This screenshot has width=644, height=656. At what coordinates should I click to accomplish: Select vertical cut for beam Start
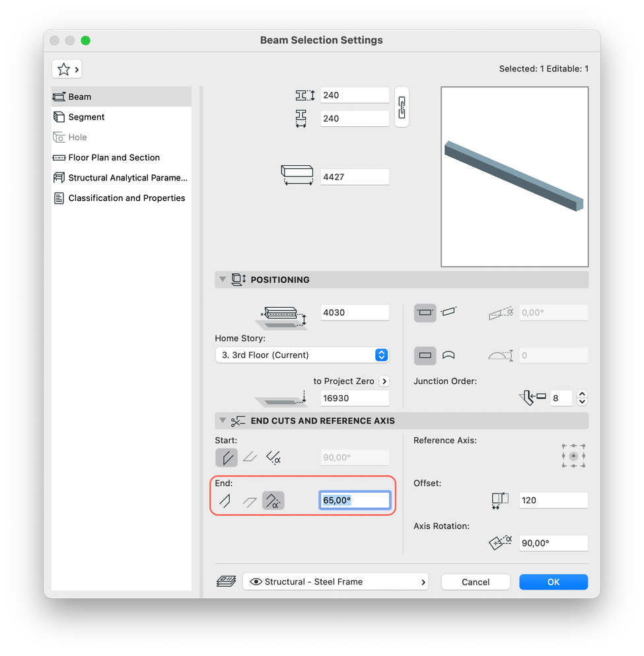click(227, 458)
